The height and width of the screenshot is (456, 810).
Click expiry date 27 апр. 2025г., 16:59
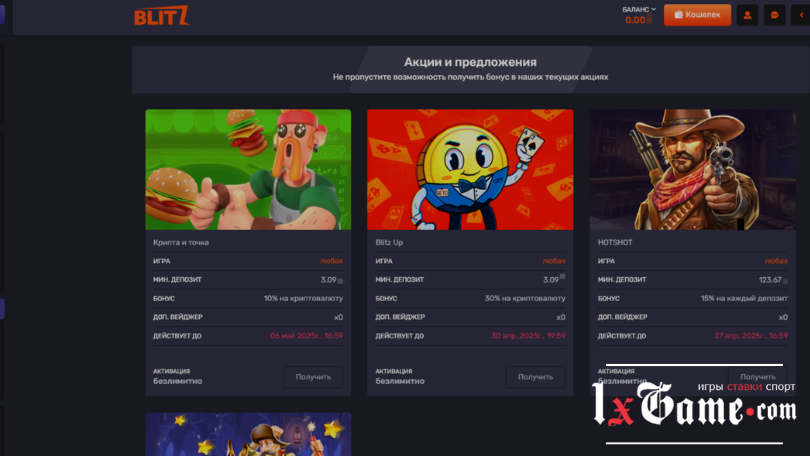coord(751,336)
